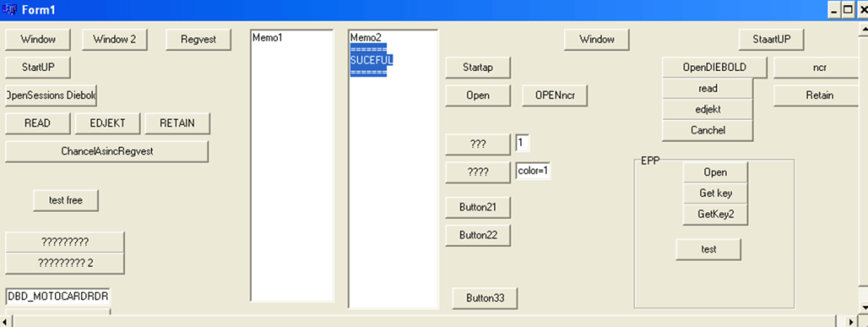Screen dimensions: 868x327
Task: Click Button21
Action: (x=477, y=207)
